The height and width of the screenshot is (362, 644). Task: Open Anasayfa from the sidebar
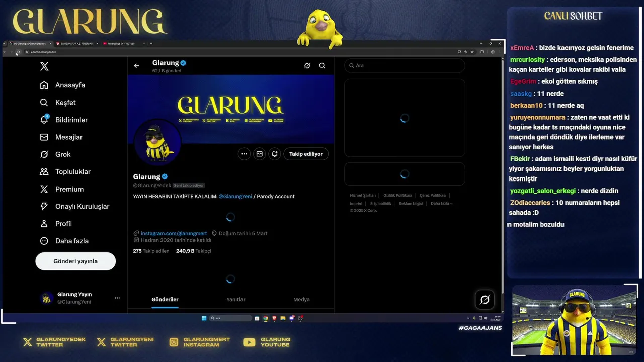[x=62, y=85]
